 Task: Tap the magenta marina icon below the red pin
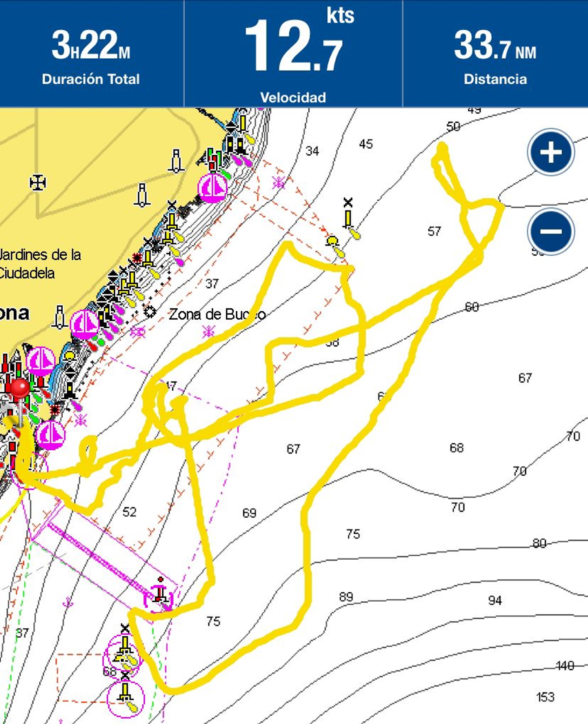51,435
